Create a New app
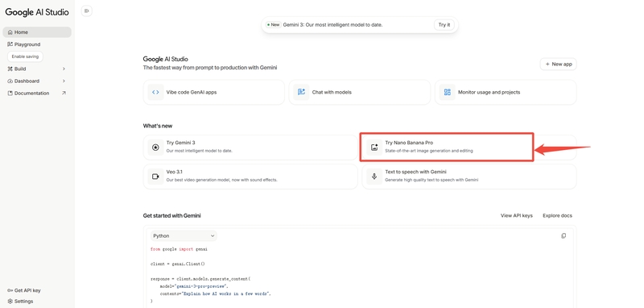Image resolution: width=644 pixels, height=308 pixels. coord(558,65)
